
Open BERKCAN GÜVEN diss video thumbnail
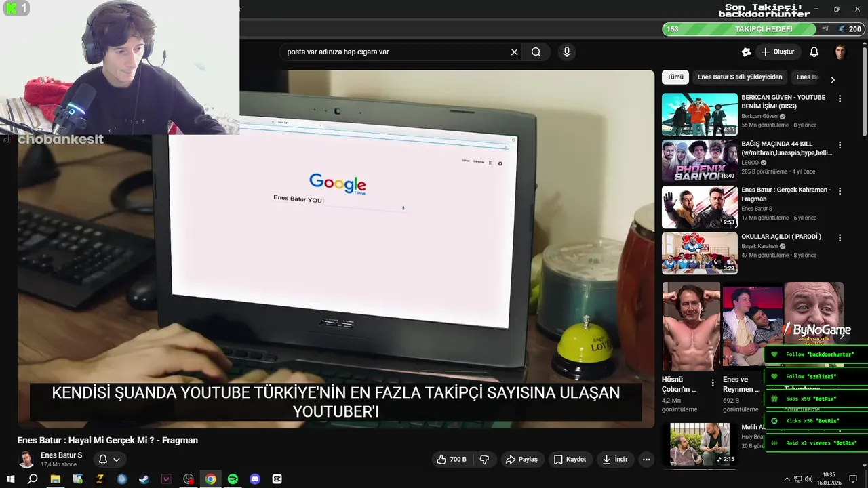click(700, 115)
